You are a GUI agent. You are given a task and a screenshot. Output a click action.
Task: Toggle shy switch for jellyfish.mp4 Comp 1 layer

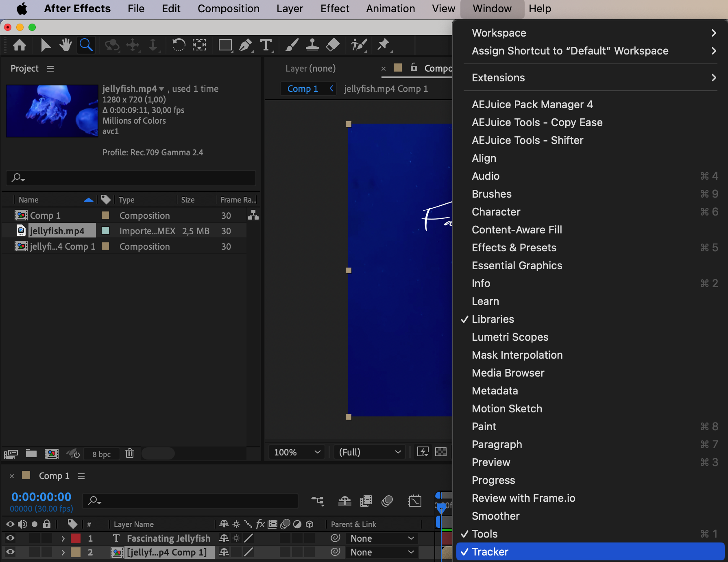tap(224, 552)
